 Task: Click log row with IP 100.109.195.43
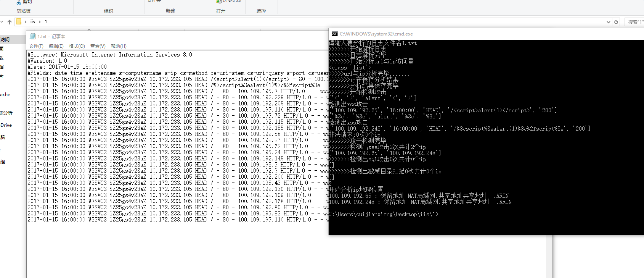pos(178,183)
